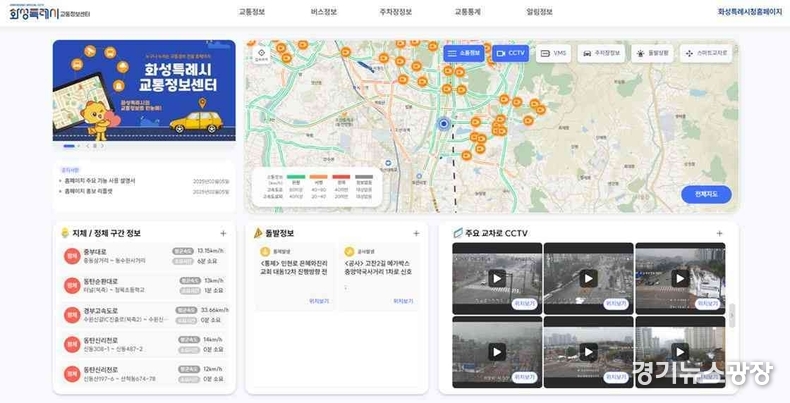Click the 주요 교차로 CCTV header icon
Screen dimensions: 790x403
[x=458, y=233]
